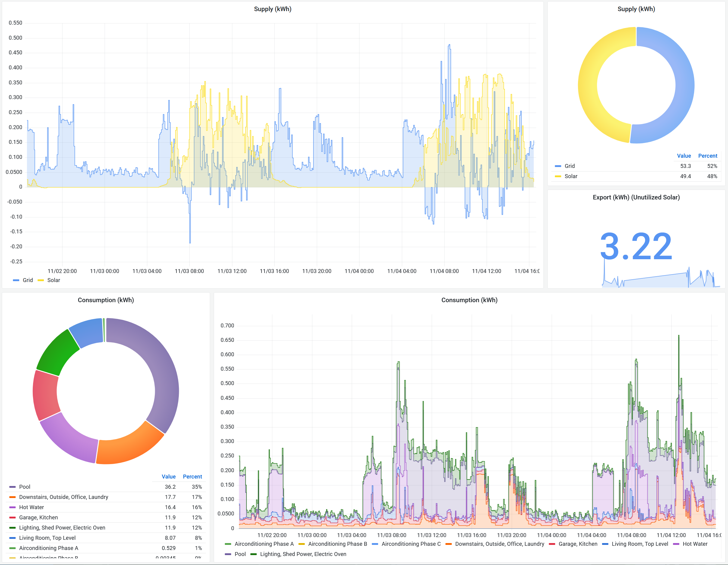
Task: Sort consumption table by Value header
Action: point(168,477)
